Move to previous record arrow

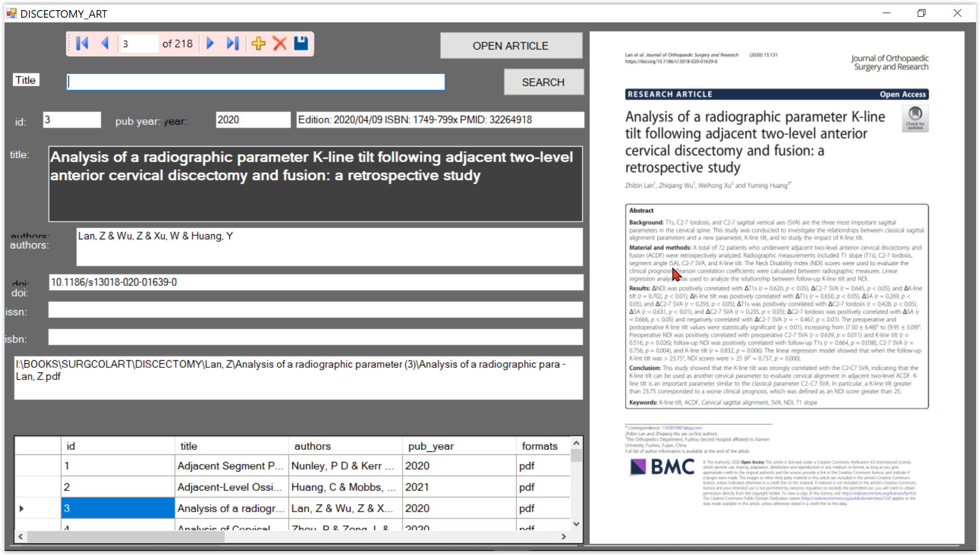click(105, 44)
